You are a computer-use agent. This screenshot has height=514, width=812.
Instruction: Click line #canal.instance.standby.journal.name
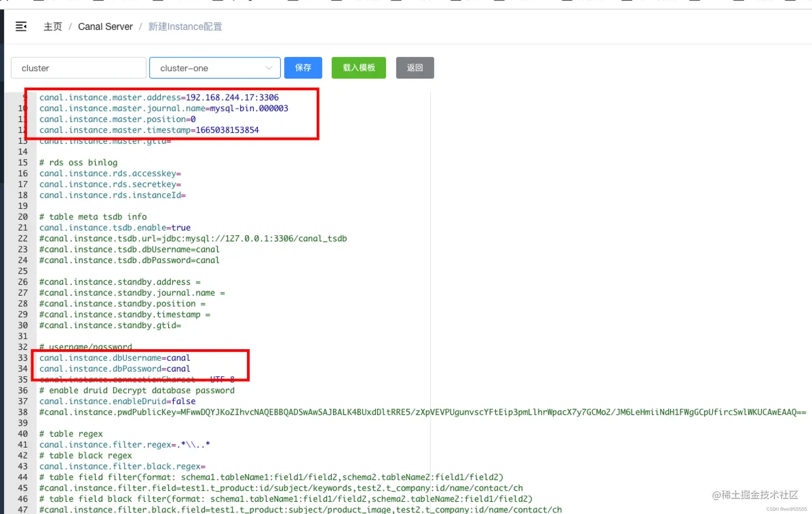click(132, 293)
